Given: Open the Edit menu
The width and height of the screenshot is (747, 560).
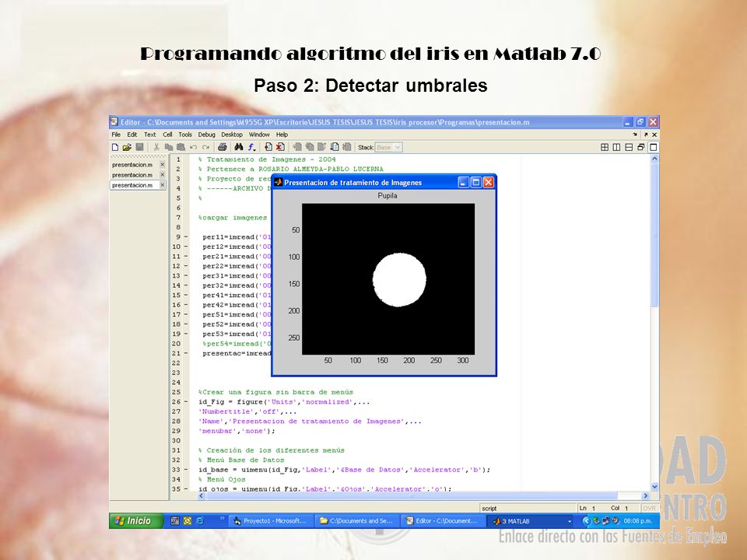Looking at the screenshot, I should (132, 135).
